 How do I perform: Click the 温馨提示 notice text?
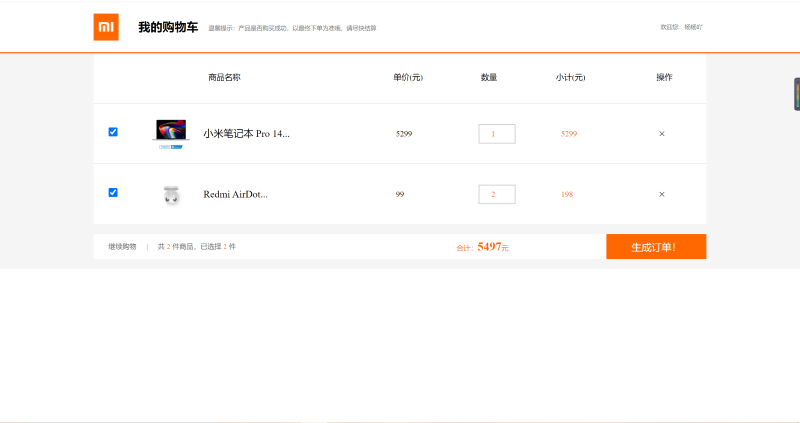coord(292,28)
